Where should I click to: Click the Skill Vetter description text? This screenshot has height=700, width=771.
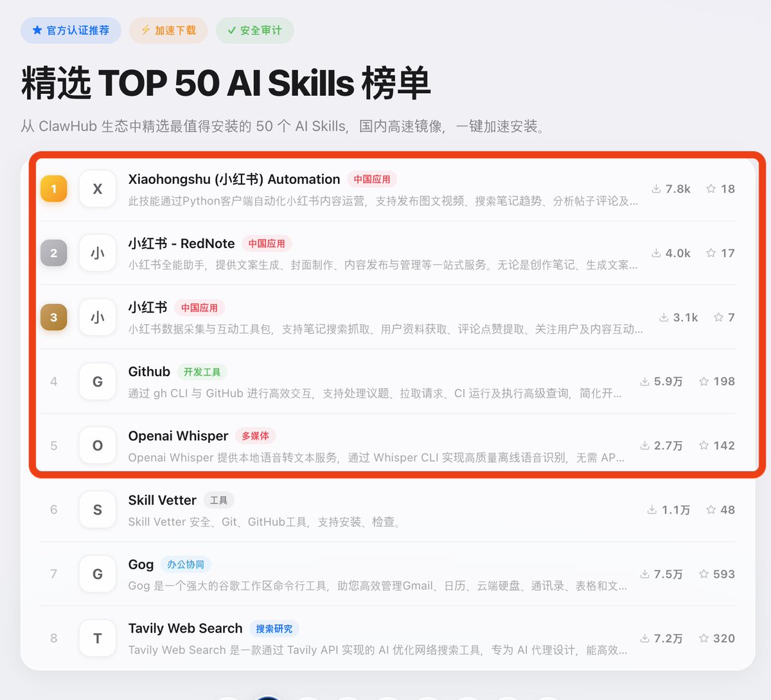[264, 522]
